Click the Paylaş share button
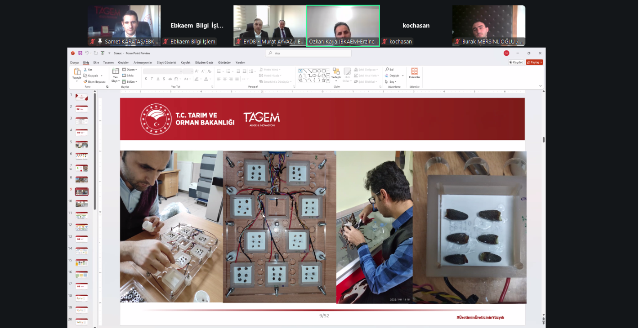The width and height of the screenshot is (644, 329). 534,62
